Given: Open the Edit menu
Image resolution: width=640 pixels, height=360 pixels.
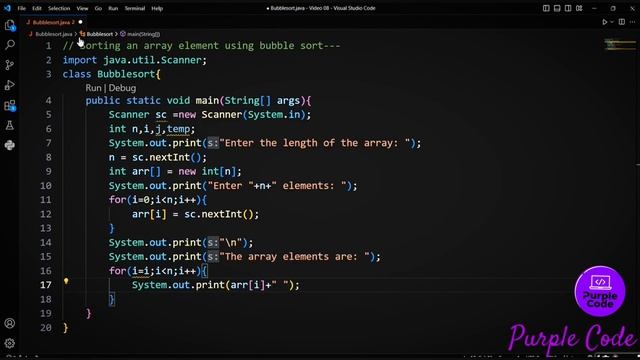Looking at the screenshot, I should coord(37,8).
